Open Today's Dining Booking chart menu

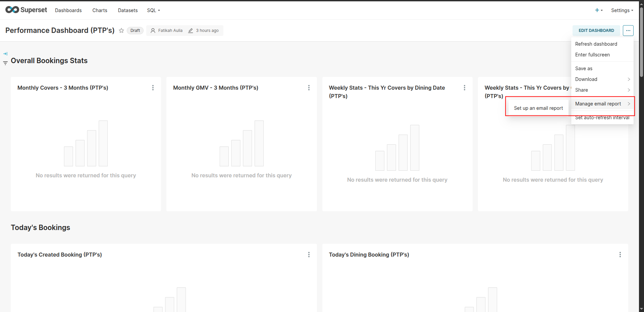pos(620,255)
